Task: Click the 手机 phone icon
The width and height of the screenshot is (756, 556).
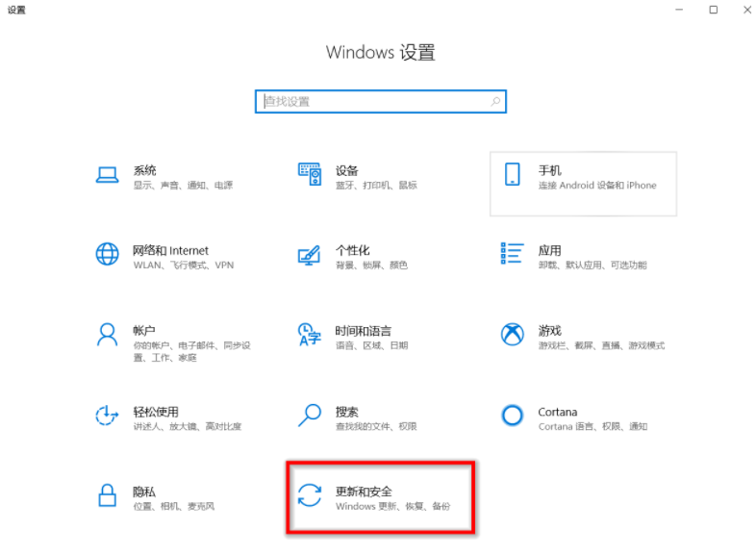Action: tap(512, 175)
